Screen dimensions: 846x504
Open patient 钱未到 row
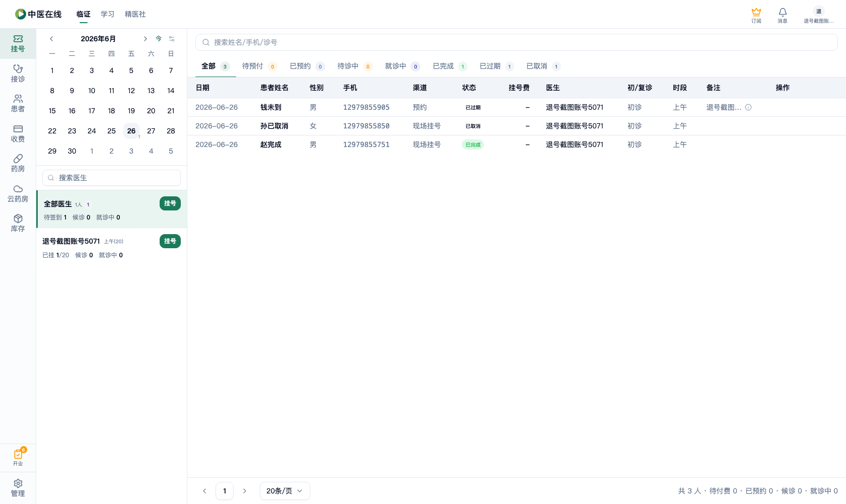click(517, 107)
